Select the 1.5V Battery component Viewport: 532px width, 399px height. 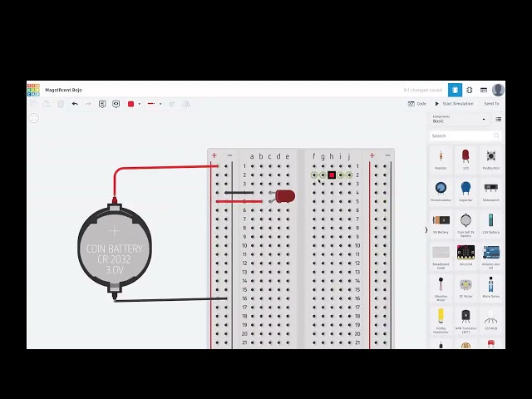(x=490, y=224)
